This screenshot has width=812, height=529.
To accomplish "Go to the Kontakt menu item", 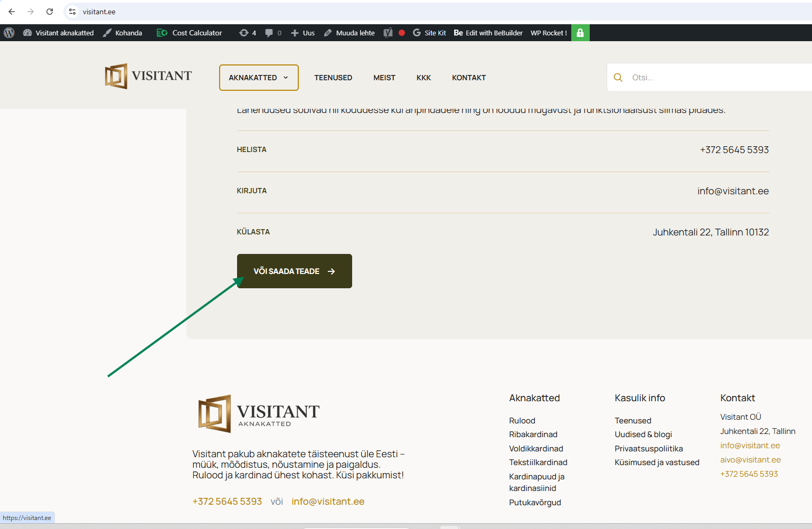I will (x=469, y=78).
